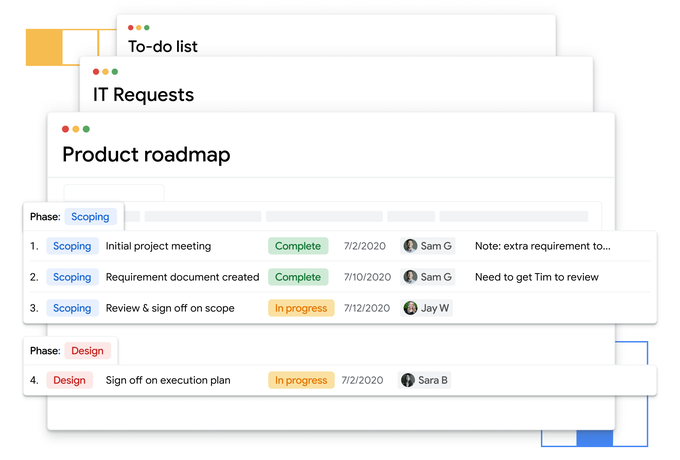
Task: Click green dot on Product roadmap window
Action: (x=86, y=129)
